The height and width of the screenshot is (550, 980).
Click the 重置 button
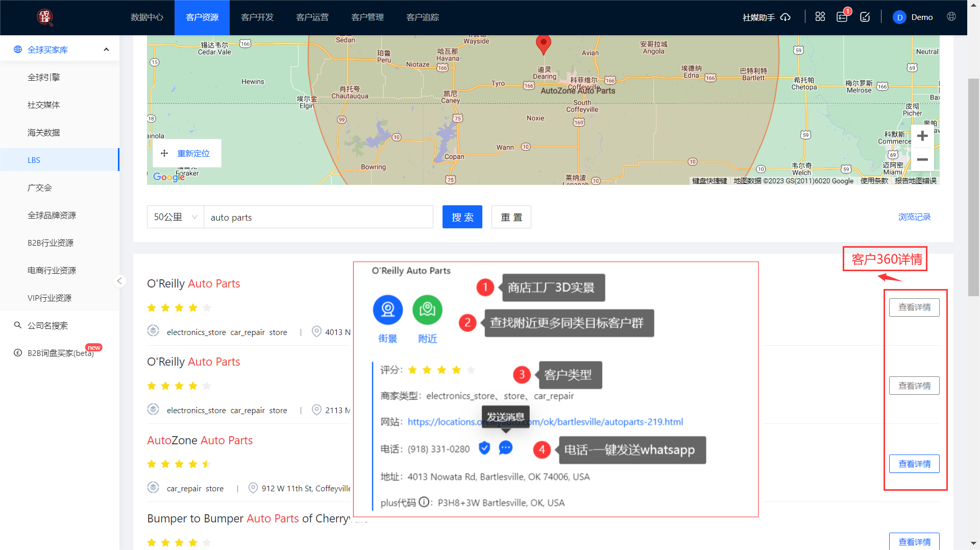pyautogui.click(x=511, y=217)
